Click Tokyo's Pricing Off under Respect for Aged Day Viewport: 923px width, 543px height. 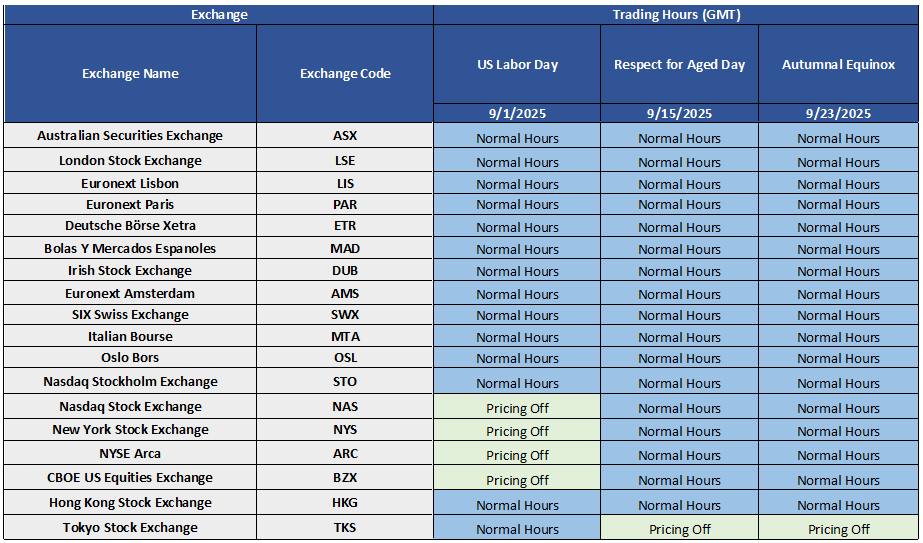679,527
